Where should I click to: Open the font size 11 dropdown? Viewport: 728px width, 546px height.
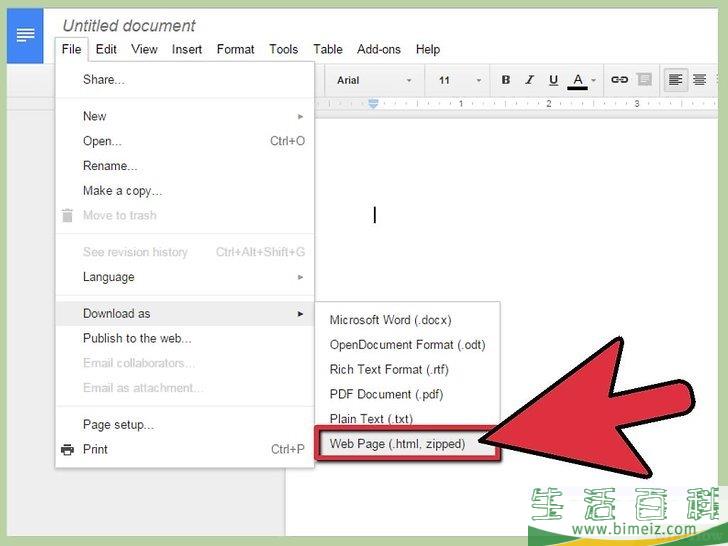tap(459, 80)
